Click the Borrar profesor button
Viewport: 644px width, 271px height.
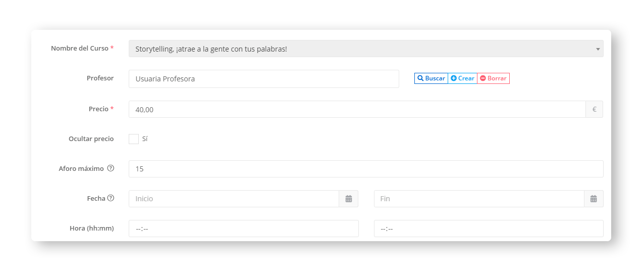[x=493, y=78]
